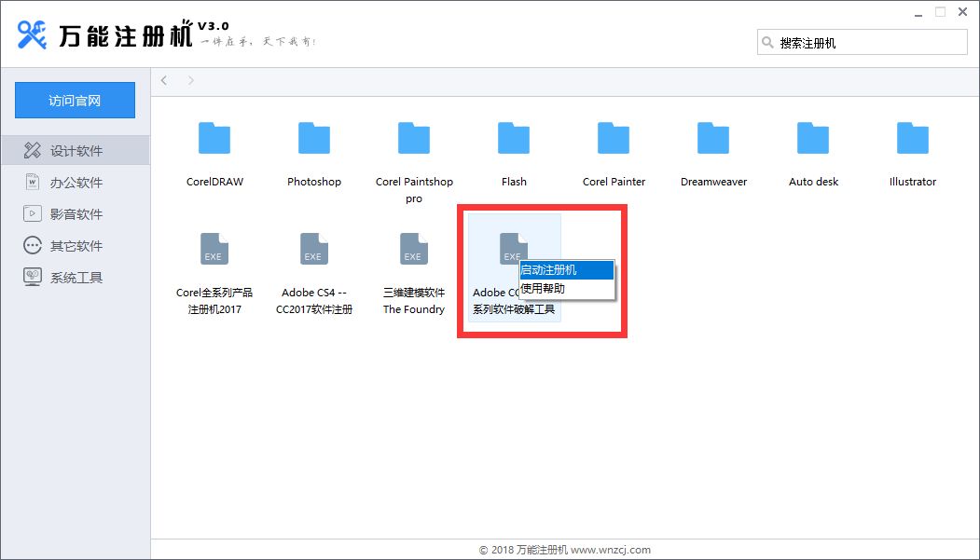Select the Corel全系列产品注册机2017 EXE file

pyautogui.click(x=214, y=249)
